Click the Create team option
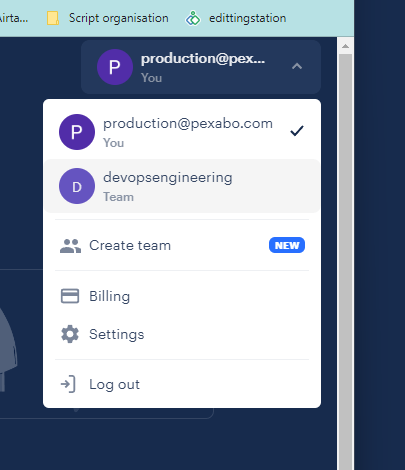Screen dimensions: 405x470 tap(182, 246)
